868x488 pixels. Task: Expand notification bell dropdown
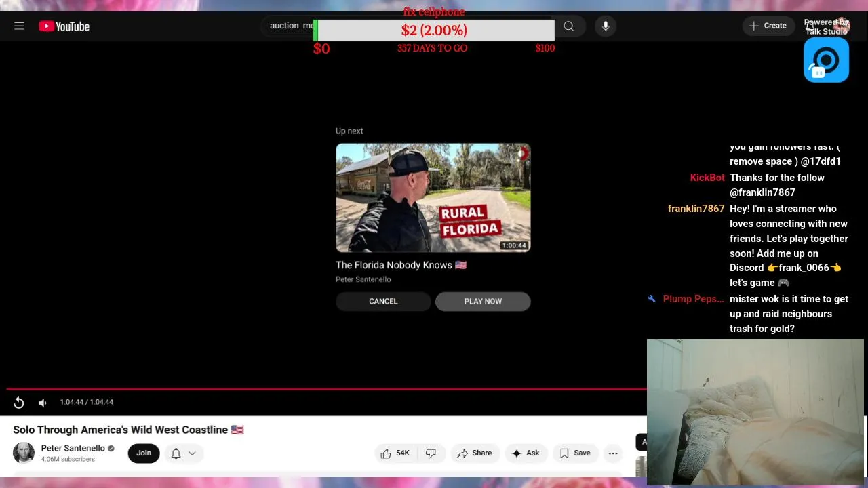(x=183, y=453)
